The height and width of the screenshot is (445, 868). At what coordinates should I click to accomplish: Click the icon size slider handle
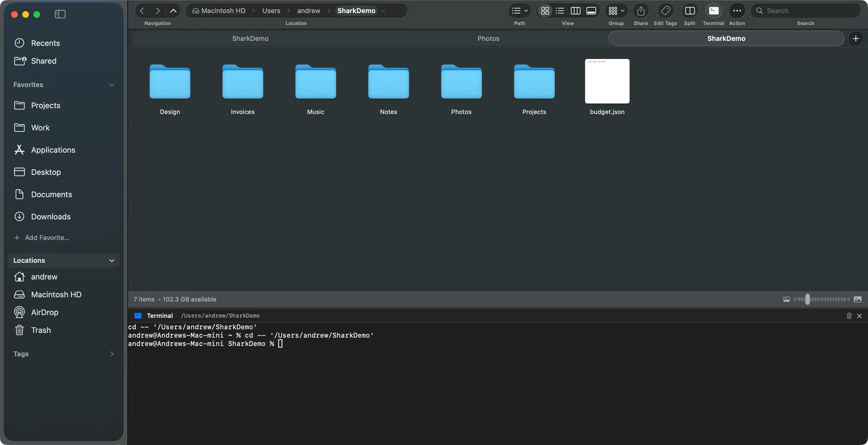click(807, 299)
